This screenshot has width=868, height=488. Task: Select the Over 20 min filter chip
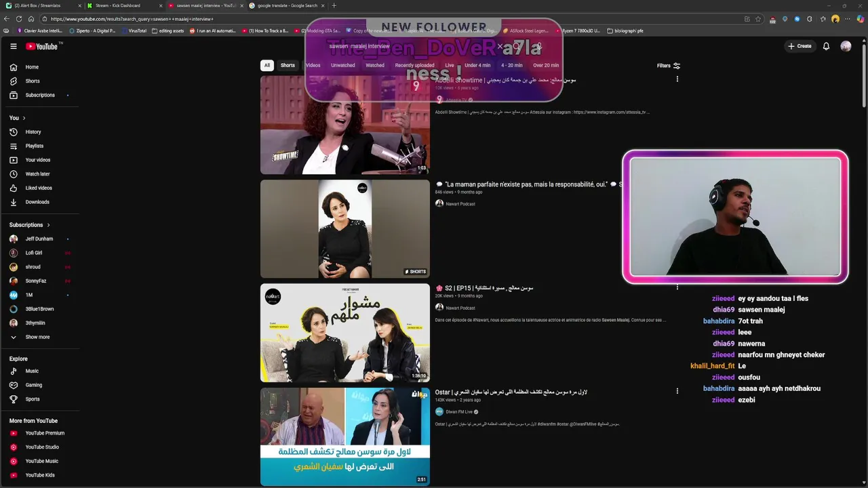(x=546, y=66)
